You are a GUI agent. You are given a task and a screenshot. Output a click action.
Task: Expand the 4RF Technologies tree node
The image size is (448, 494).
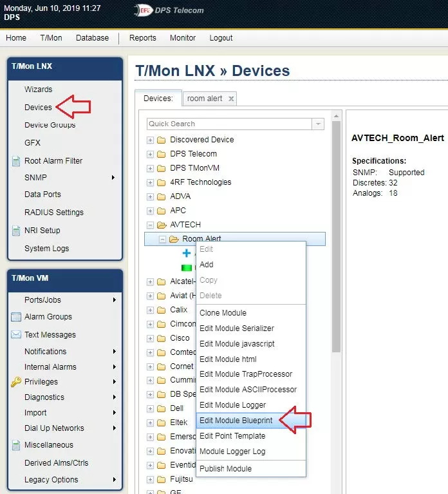(150, 182)
